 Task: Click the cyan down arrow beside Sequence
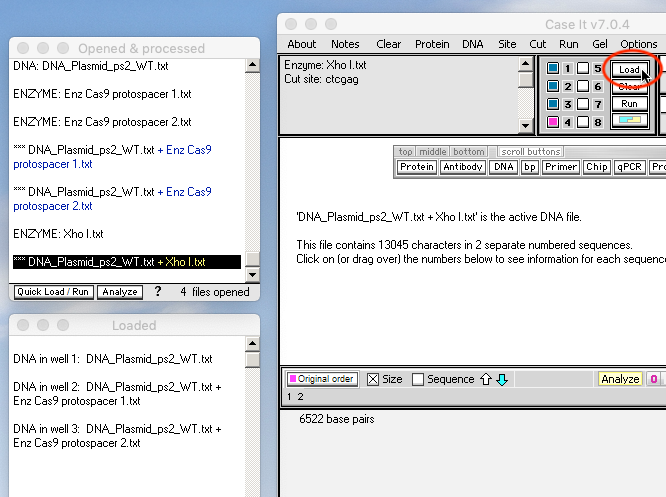(x=502, y=379)
